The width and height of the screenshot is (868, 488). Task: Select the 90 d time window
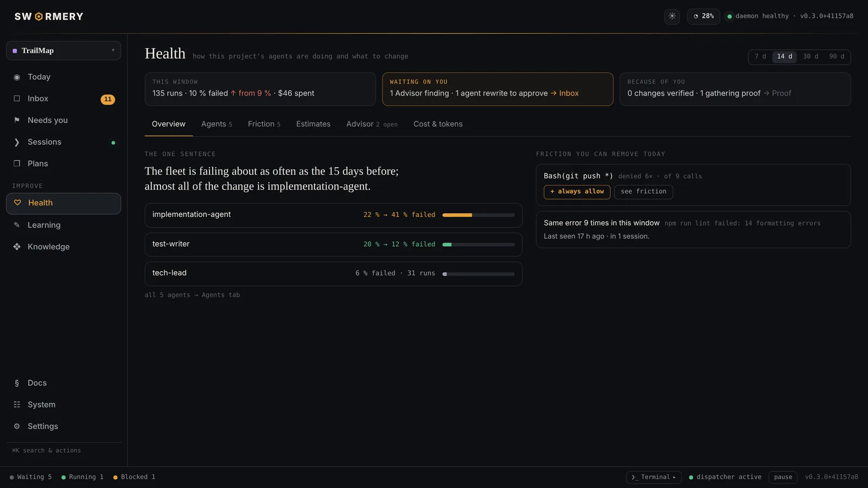pos(837,56)
